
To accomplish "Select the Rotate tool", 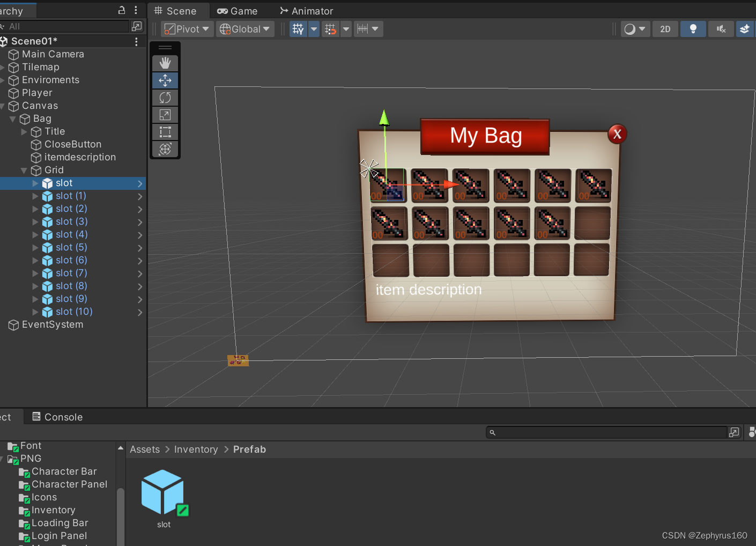I will pos(165,98).
